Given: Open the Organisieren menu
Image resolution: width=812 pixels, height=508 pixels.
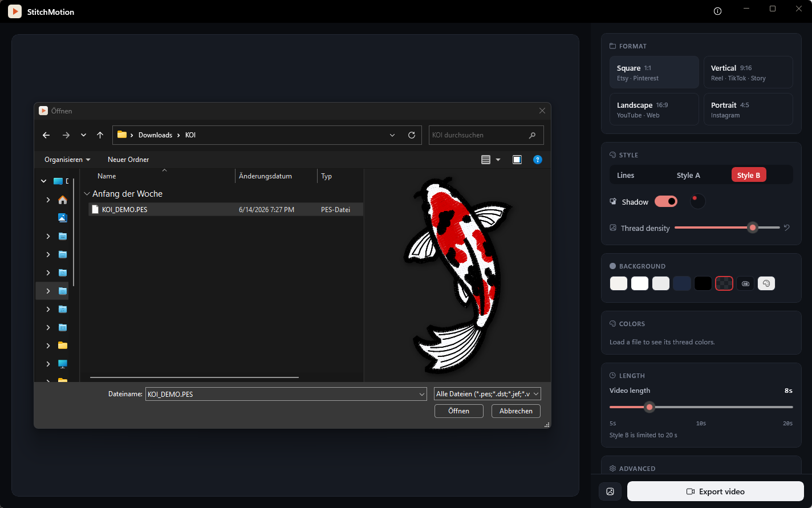Looking at the screenshot, I should tap(67, 160).
